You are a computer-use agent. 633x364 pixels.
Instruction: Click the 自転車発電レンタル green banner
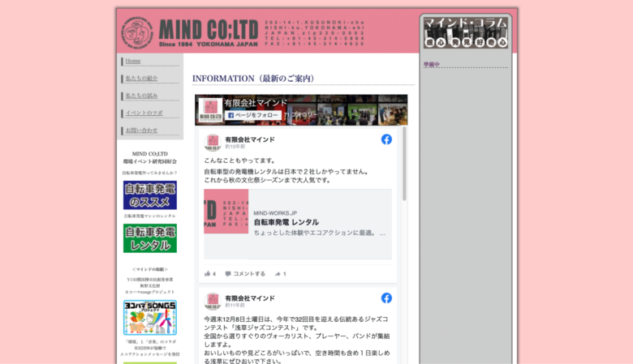click(150, 238)
